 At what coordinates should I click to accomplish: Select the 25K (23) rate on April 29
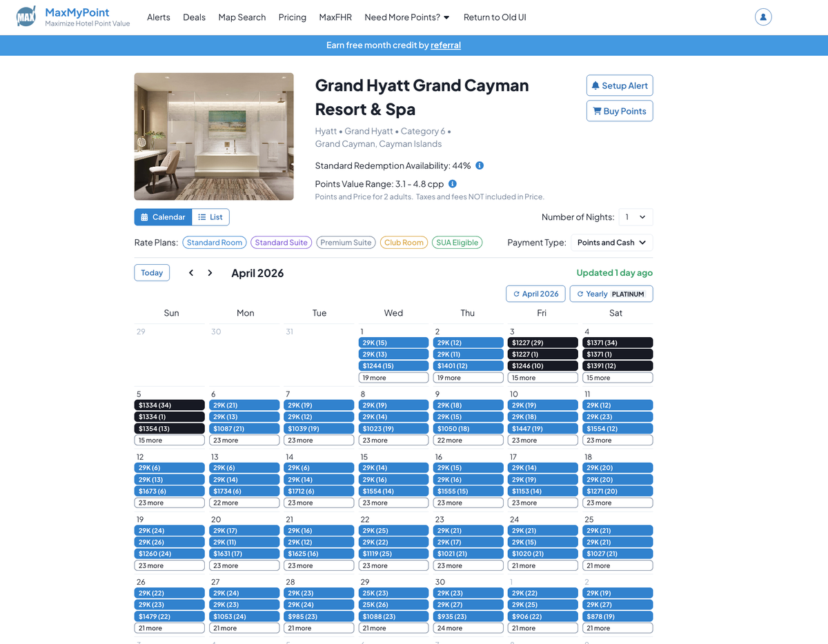coord(393,593)
